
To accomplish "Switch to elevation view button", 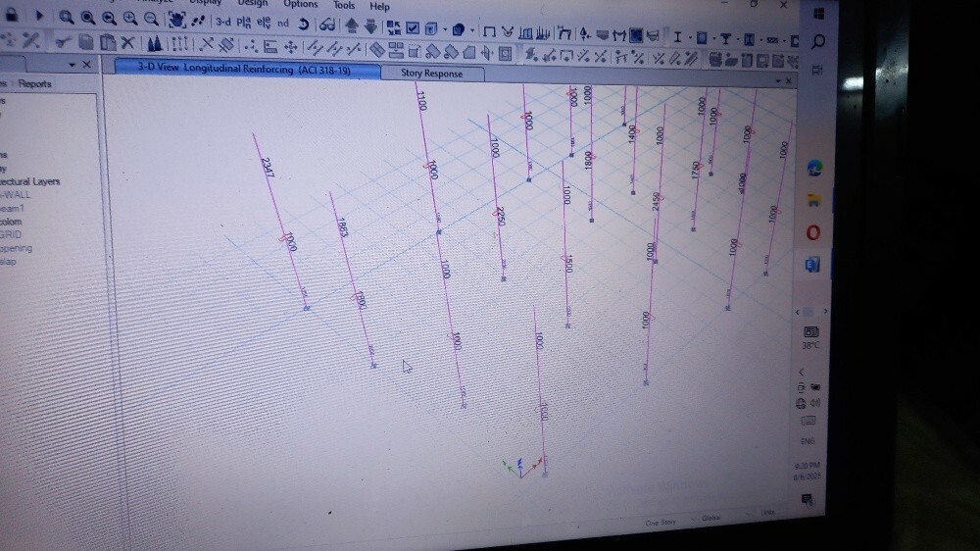I will pos(264,24).
